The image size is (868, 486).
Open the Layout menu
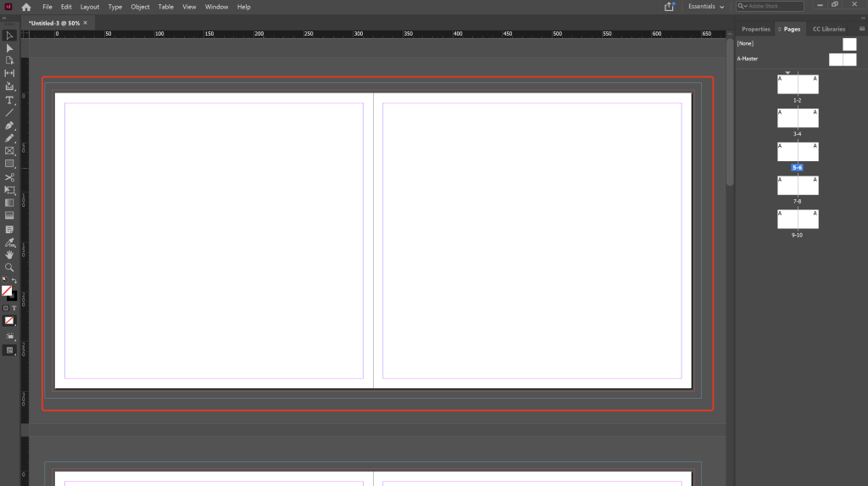89,7
